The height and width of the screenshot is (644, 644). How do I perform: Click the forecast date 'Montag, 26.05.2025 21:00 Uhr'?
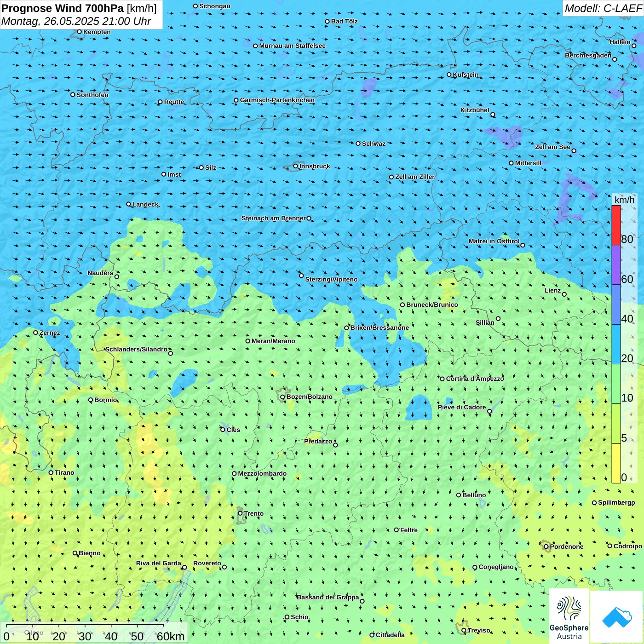pyautogui.click(x=76, y=21)
